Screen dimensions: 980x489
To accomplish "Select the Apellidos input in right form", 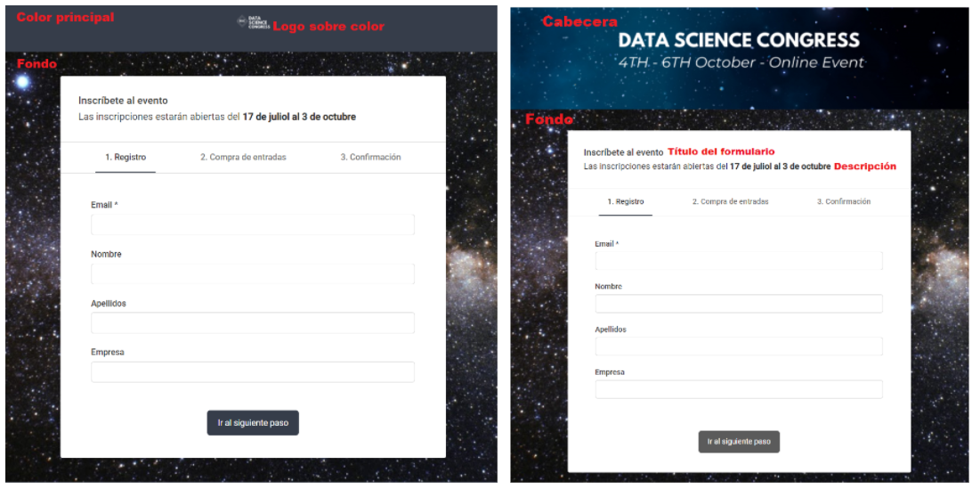I will [x=739, y=346].
